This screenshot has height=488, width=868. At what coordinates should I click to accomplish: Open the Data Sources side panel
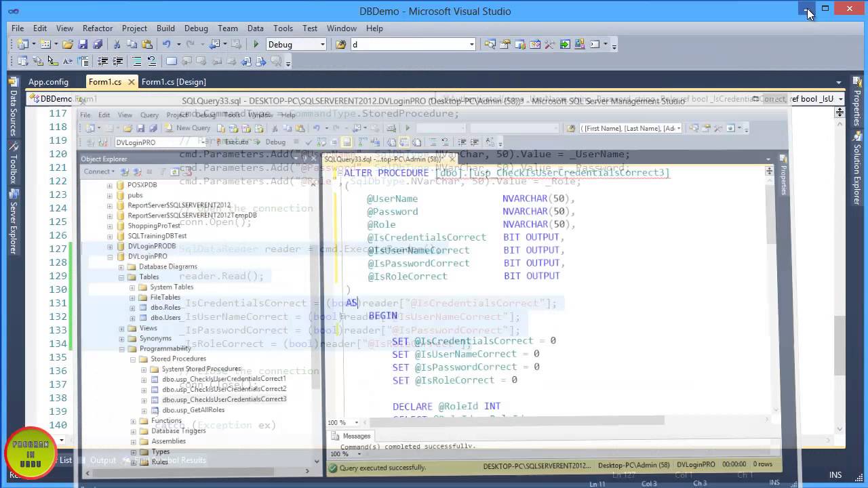tap(13, 108)
